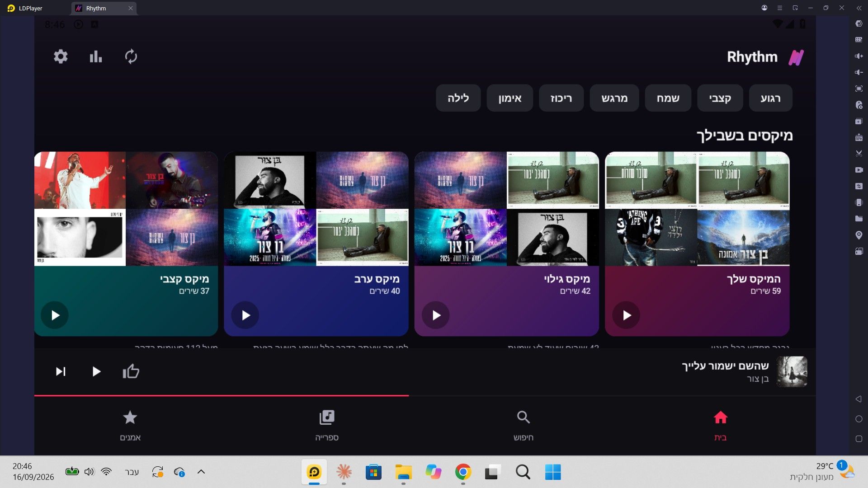Show hidden system tray icons

201,472
